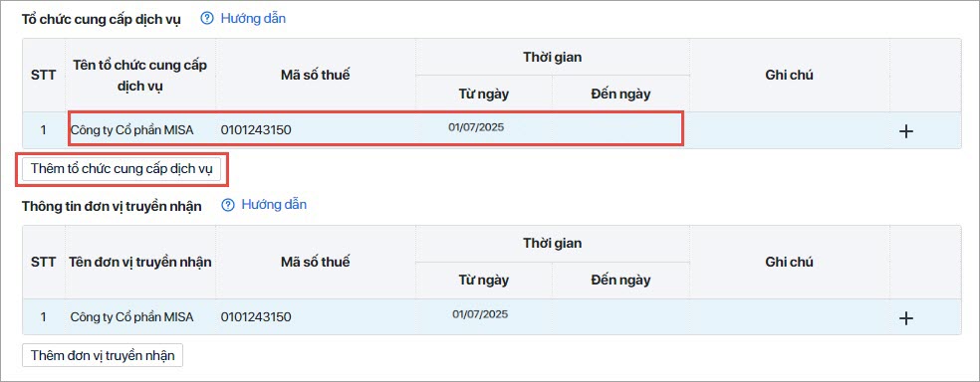
Task: Click tax code 0101243150 in service provider row
Action: pos(256,130)
